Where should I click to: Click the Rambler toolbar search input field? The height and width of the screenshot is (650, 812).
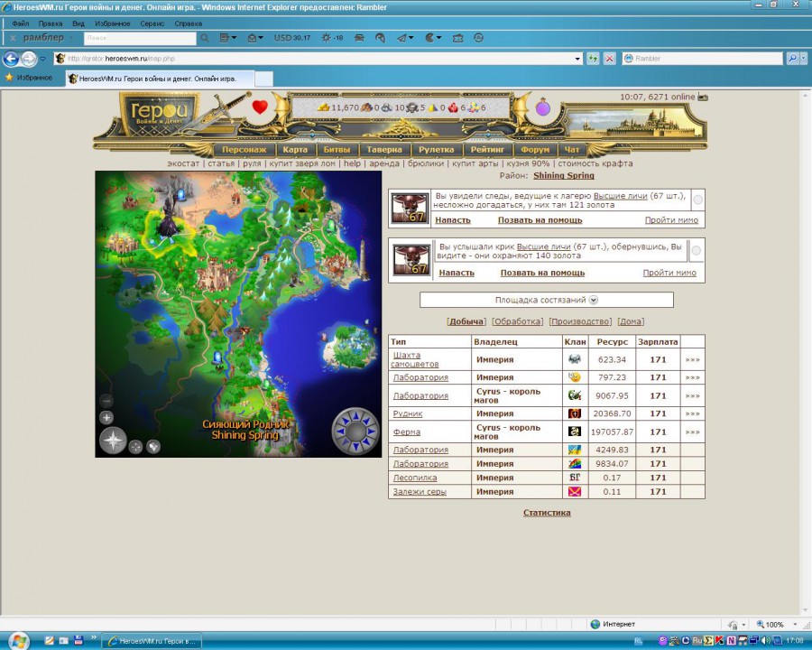[x=141, y=38]
